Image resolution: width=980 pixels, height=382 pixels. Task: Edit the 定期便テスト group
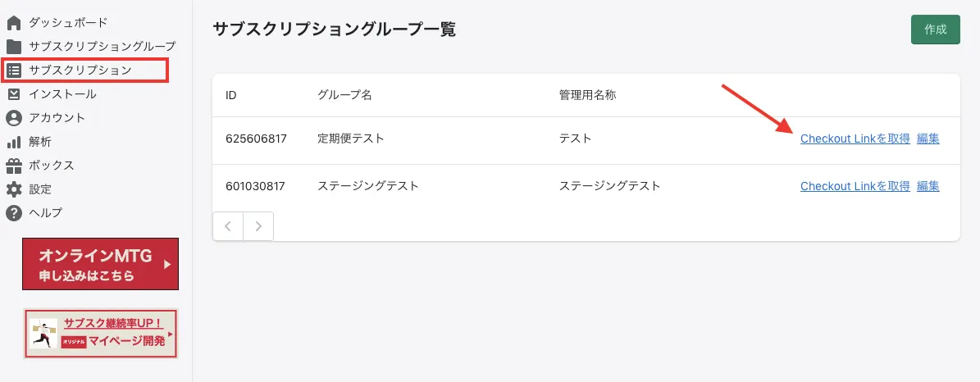coord(928,139)
